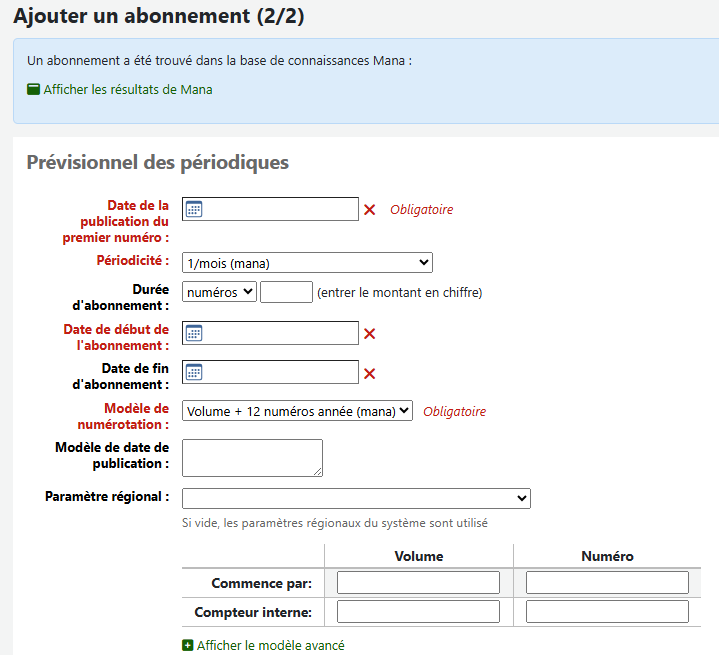This screenshot has height=655, width=719.
Task: Click the plus icon for advanced pattern
Action: (188, 646)
